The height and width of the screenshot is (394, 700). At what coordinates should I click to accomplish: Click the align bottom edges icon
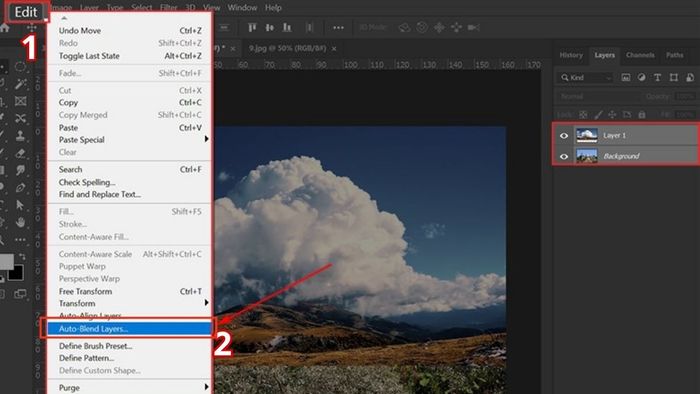point(287,28)
